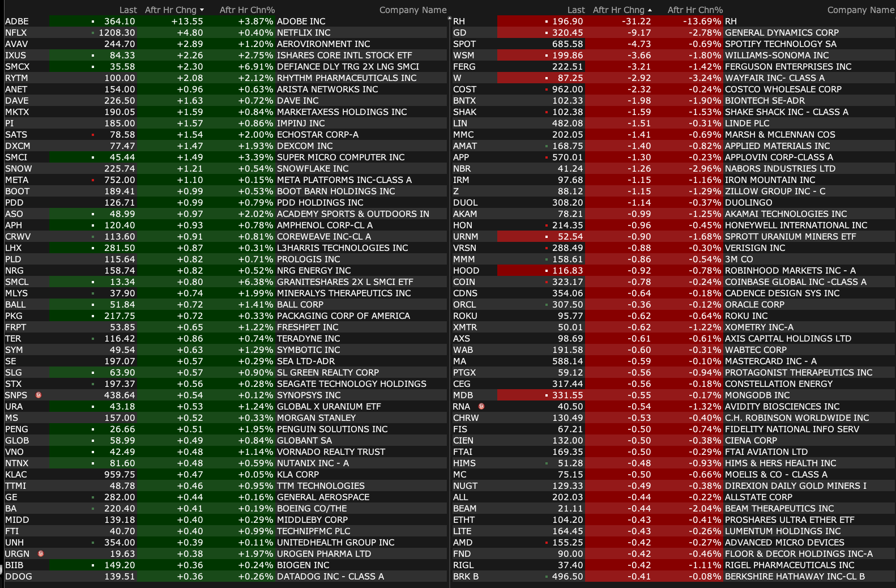This screenshot has height=588, width=896.
Task: Click the red tick dot beside META's last price
Action: pos(93,180)
